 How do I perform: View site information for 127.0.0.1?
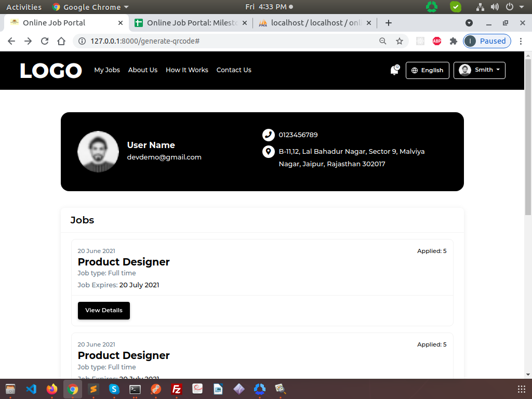(x=82, y=41)
